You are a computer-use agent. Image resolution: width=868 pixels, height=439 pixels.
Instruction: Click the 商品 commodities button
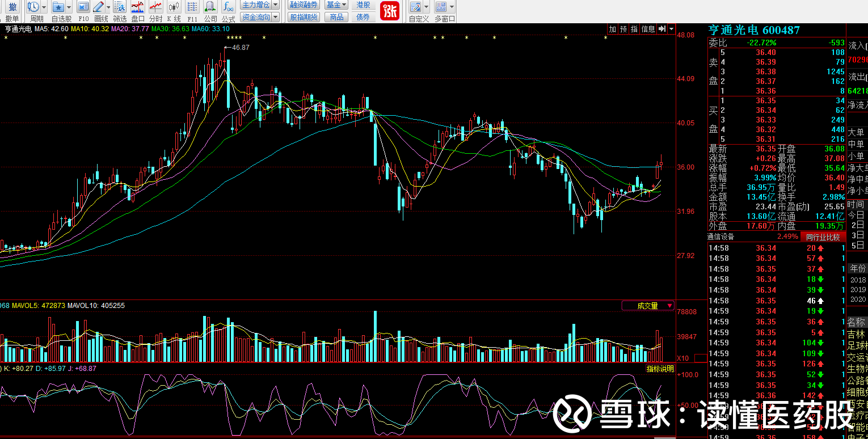click(336, 17)
